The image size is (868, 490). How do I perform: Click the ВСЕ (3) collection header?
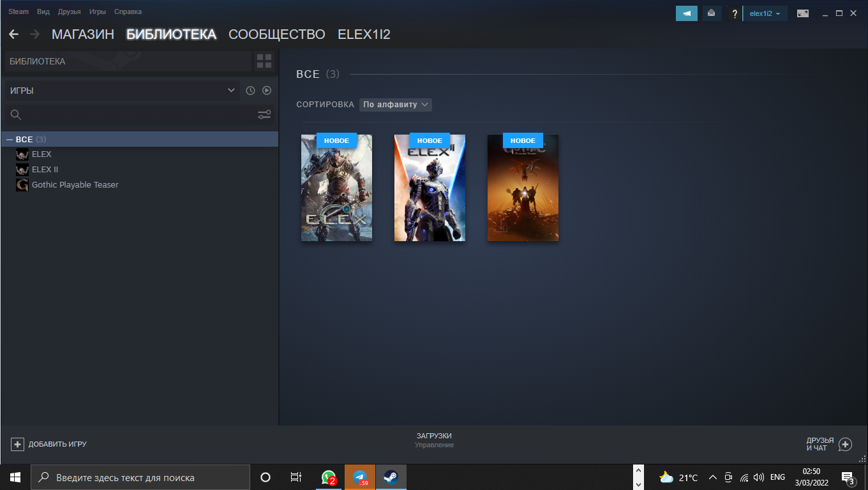coord(318,75)
